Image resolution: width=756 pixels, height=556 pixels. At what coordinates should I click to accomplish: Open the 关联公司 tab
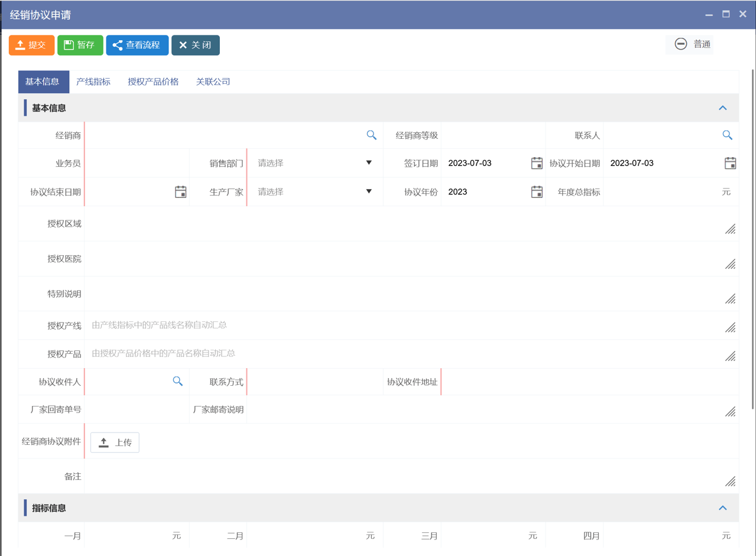(213, 82)
